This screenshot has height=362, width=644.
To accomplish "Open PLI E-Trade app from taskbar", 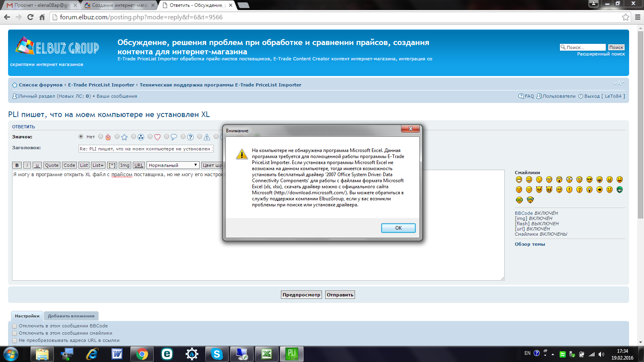I will pyautogui.click(x=292, y=354).
